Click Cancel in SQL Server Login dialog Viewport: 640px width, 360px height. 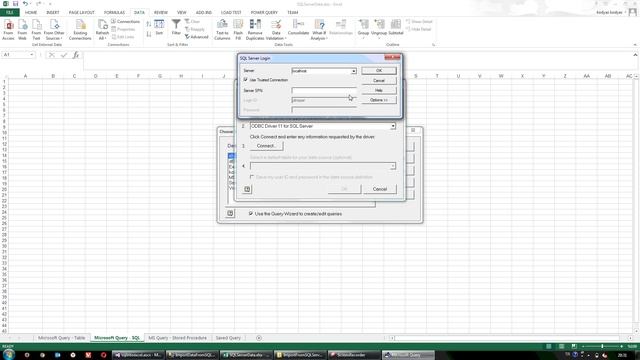click(x=379, y=80)
